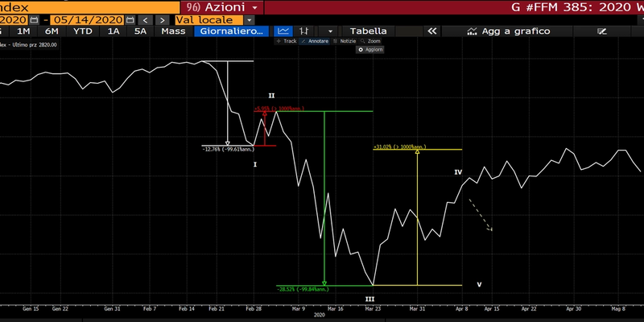Click the Aggiorn refresh toggle
The height and width of the screenshot is (322, 644).
click(x=370, y=50)
